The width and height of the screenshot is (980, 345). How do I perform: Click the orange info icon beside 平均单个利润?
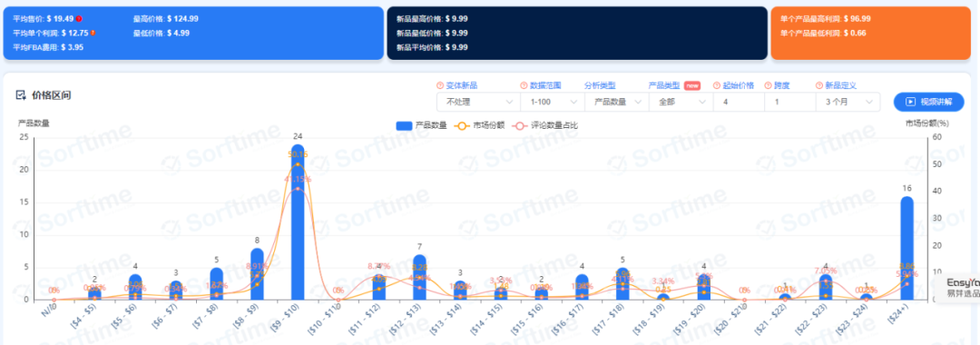(93, 33)
